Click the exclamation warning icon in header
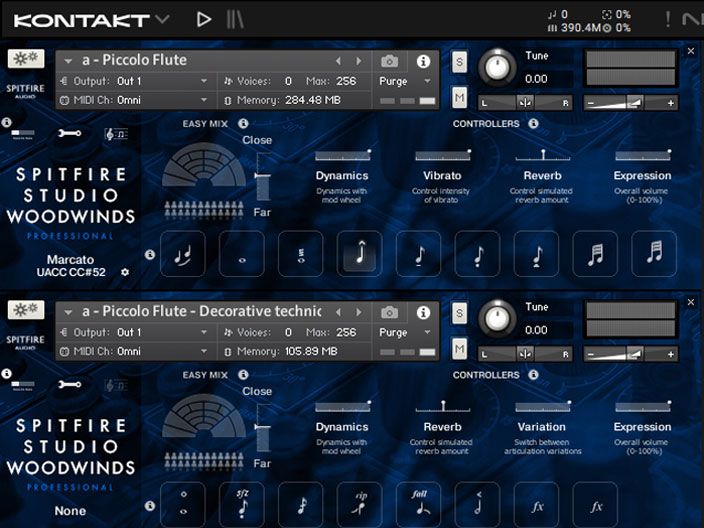 pos(668,19)
